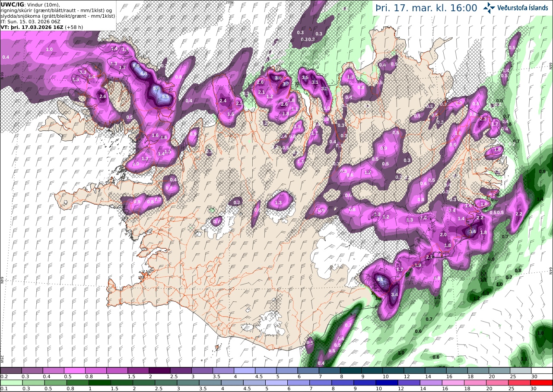Click the bright magenta 0.5 snow legend swatch
Viewport: 553px width, 392px height.
tap(74, 370)
